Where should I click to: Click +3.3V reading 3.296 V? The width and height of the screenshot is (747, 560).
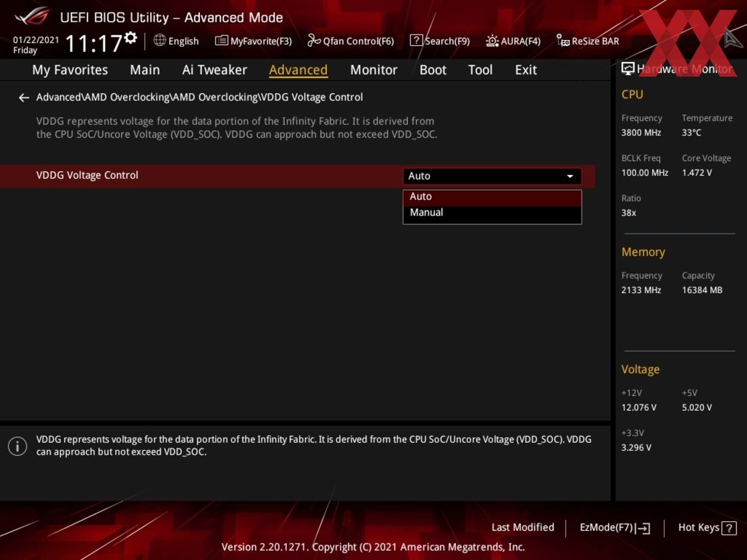pyautogui.click(x=636, y=448)
